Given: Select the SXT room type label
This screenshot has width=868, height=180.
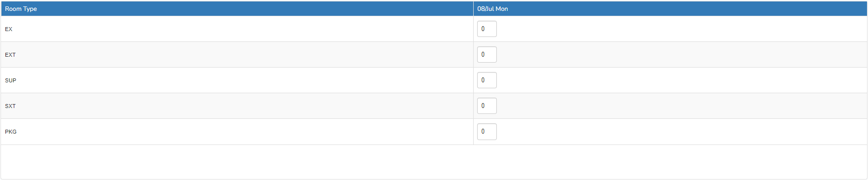Looking at the screenshot, I should 10,106.
